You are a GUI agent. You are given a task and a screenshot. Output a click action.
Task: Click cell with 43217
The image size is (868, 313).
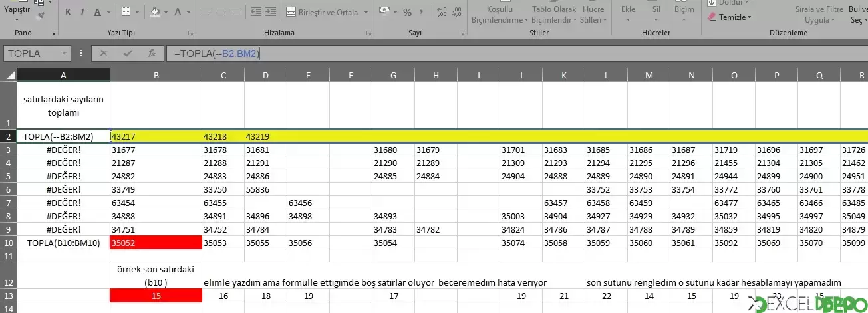click(x=156, y=136)
